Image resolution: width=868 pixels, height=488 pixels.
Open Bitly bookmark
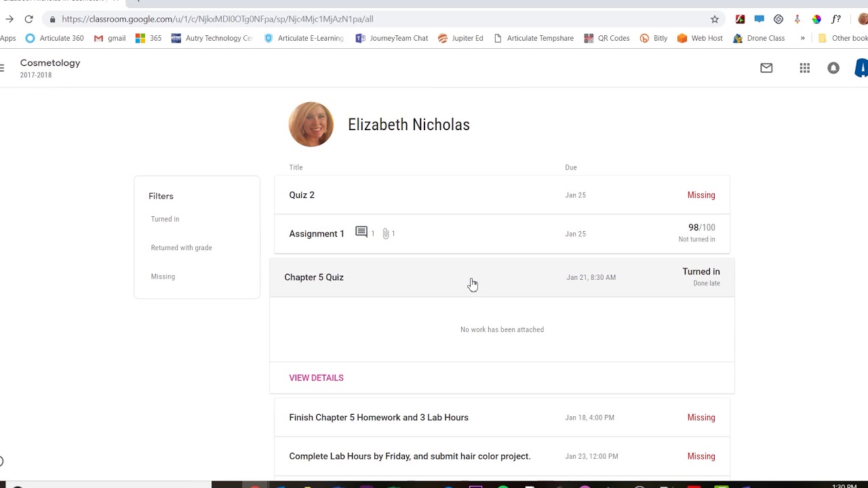[654, 38]
